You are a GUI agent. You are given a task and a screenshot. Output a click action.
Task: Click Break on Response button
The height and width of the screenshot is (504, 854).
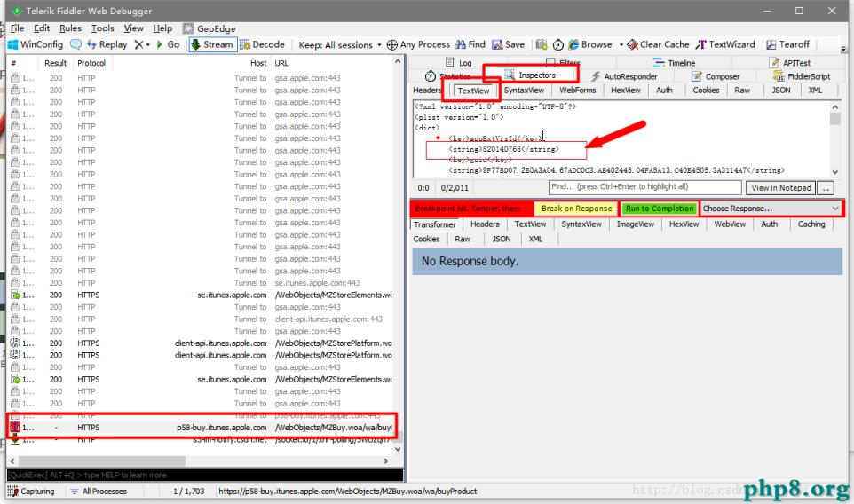(576, 209)
